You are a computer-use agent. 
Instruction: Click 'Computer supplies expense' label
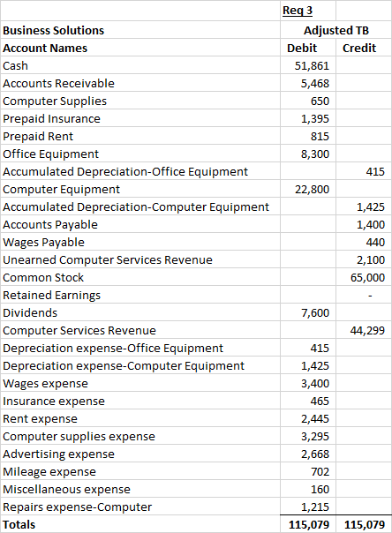(79, 437)
